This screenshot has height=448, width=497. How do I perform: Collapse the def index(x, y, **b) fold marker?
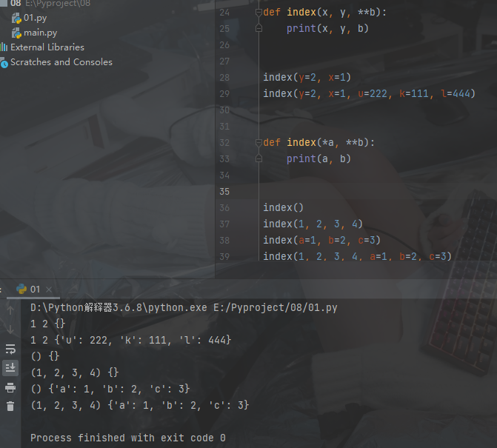tap(258, 13)
